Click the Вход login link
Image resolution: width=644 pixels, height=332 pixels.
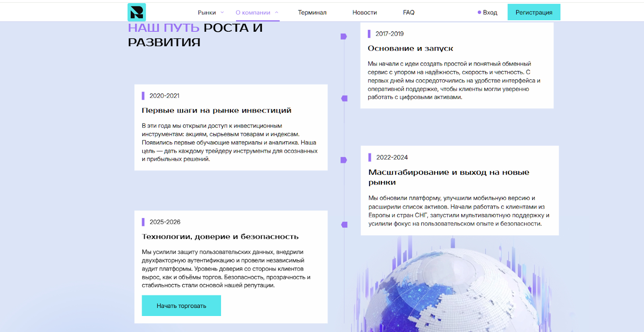pyautogui.click(x=487, y=12)
